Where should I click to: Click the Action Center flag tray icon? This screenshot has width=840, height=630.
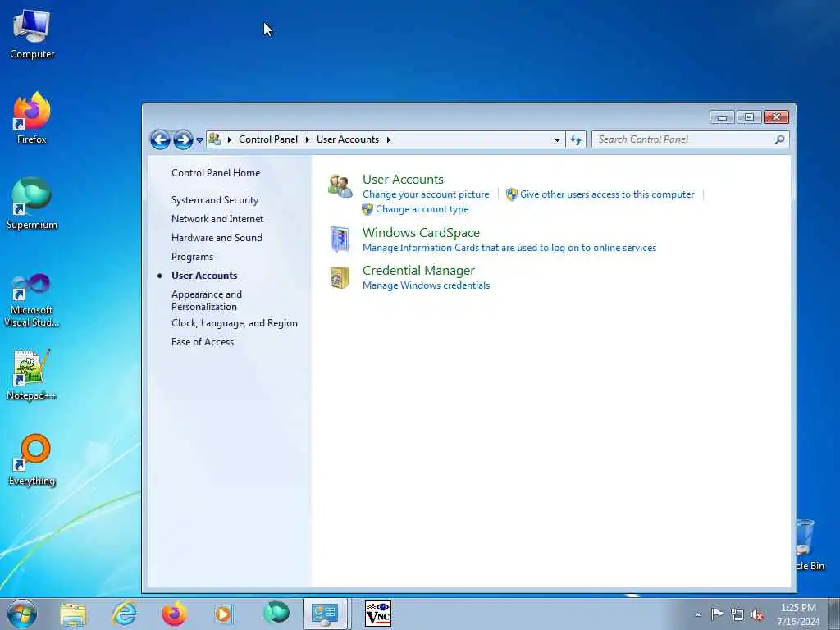717,614
